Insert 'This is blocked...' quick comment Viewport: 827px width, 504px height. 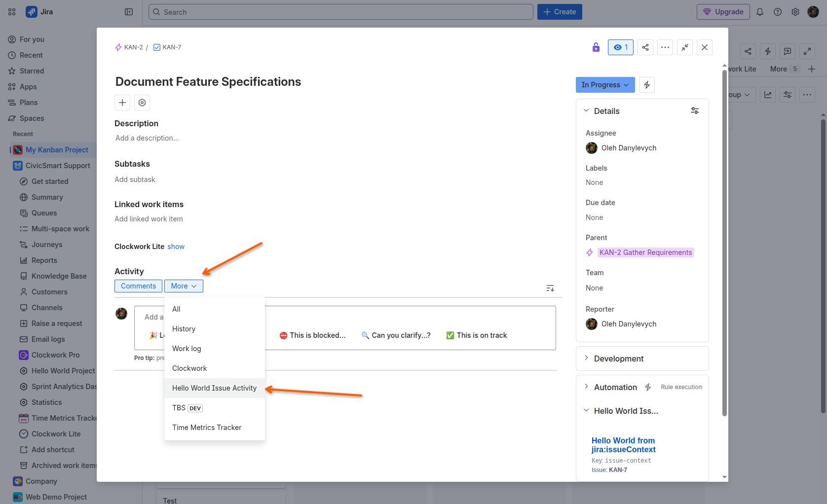click(312, 335)
